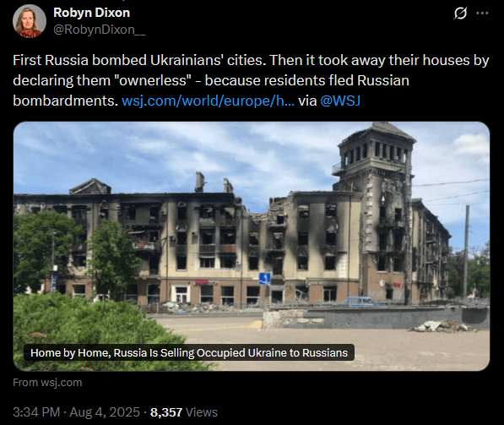Click the 'Views' label beside the count
Viewport: 504px width, 425px height.
point(202,412)
